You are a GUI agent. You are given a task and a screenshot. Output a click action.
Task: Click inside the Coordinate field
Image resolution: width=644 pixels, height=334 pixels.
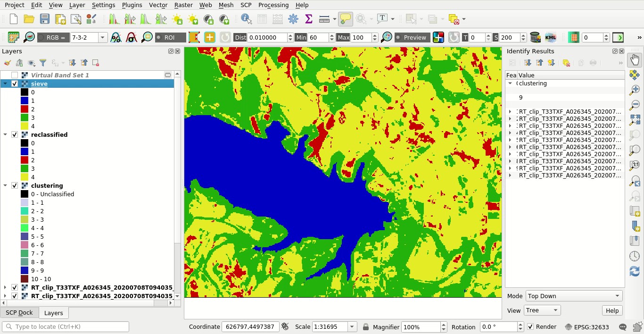coord(250,326)
